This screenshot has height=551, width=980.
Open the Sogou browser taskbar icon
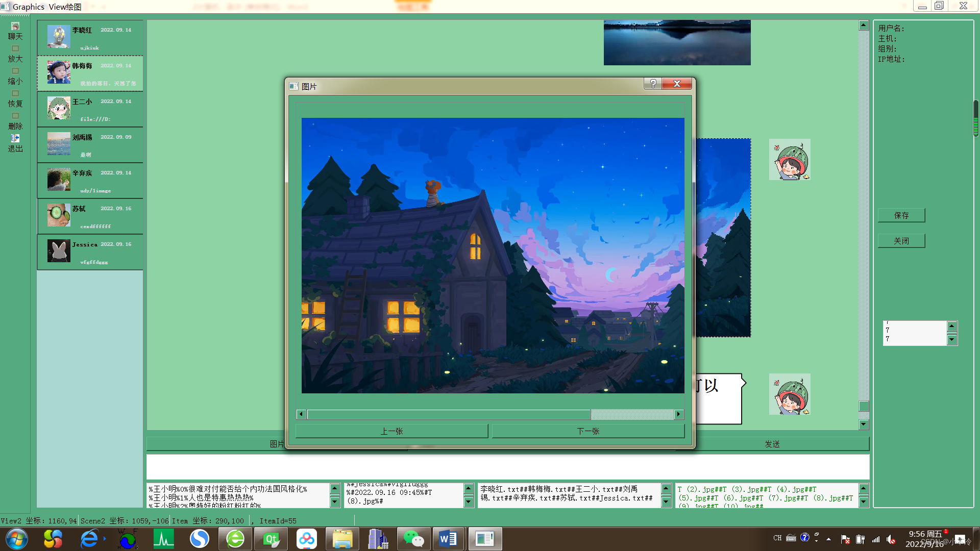pyautogui.click(x=199, y=539)
